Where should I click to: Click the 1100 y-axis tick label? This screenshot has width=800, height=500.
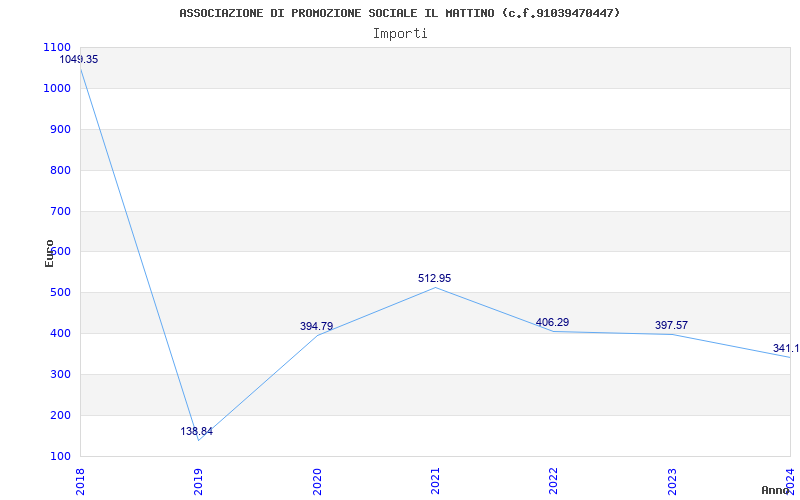coord(57,47)
